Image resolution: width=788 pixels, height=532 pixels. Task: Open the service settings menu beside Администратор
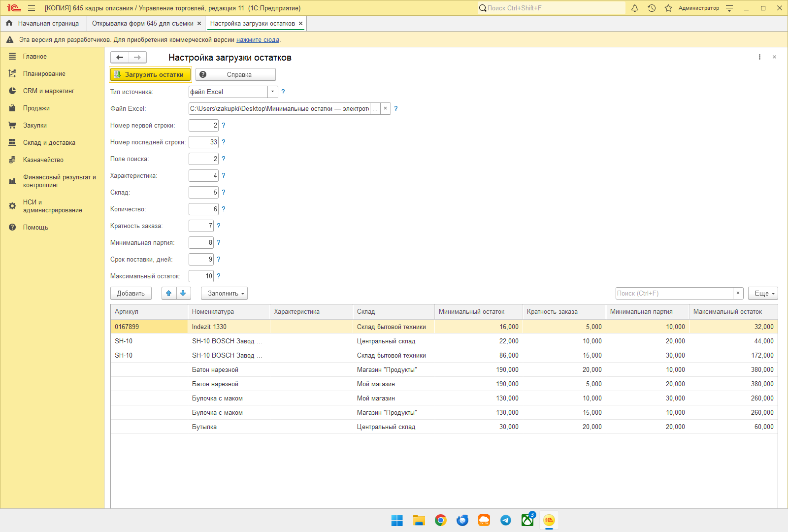[729, 8]
